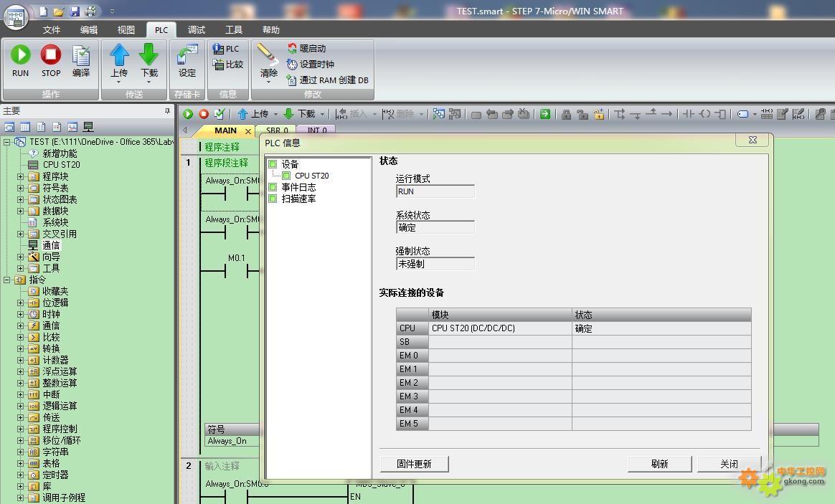
Task: Open the 帮助 ribbon tab
Action: coord(271,30)
